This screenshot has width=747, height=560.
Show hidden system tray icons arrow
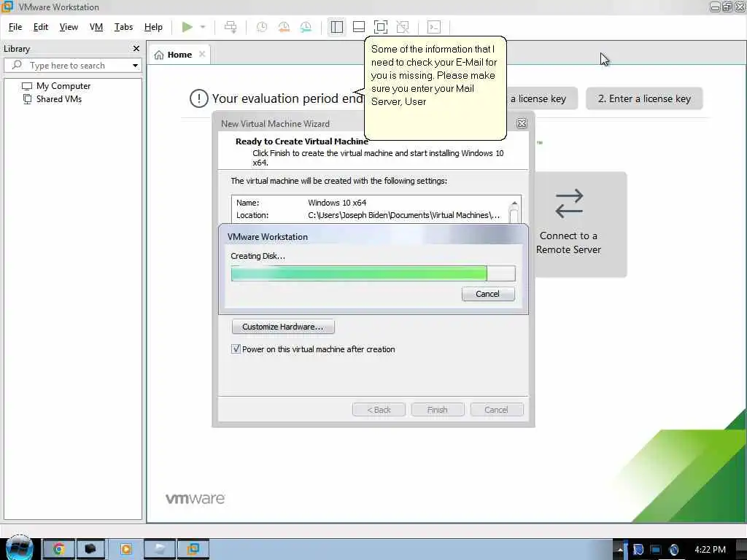620,550
